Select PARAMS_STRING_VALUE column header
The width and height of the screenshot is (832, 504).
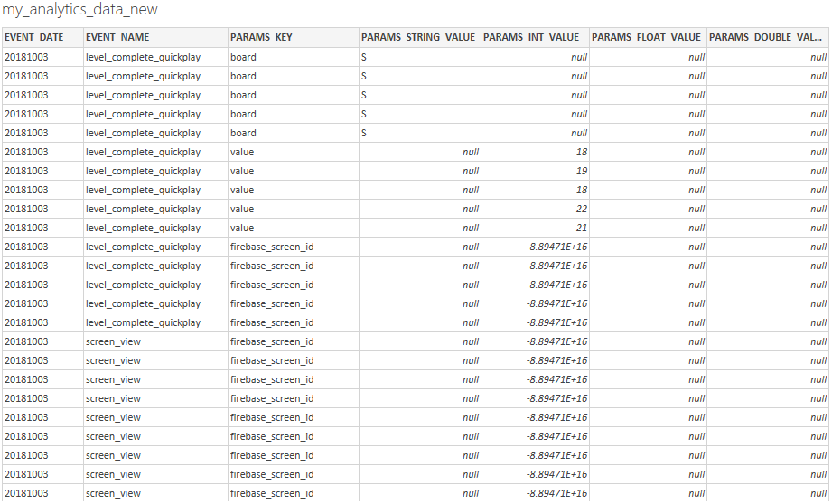tap(418, 37)
